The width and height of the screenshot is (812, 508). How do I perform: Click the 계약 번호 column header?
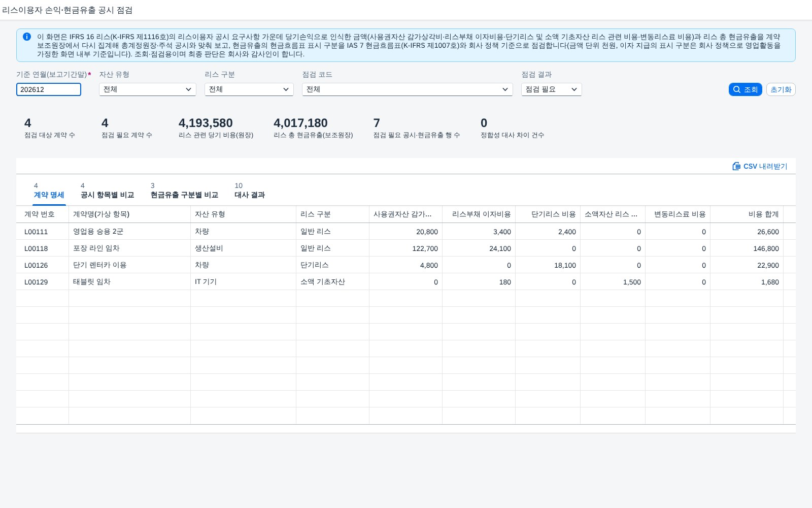[x=43, y=214]
